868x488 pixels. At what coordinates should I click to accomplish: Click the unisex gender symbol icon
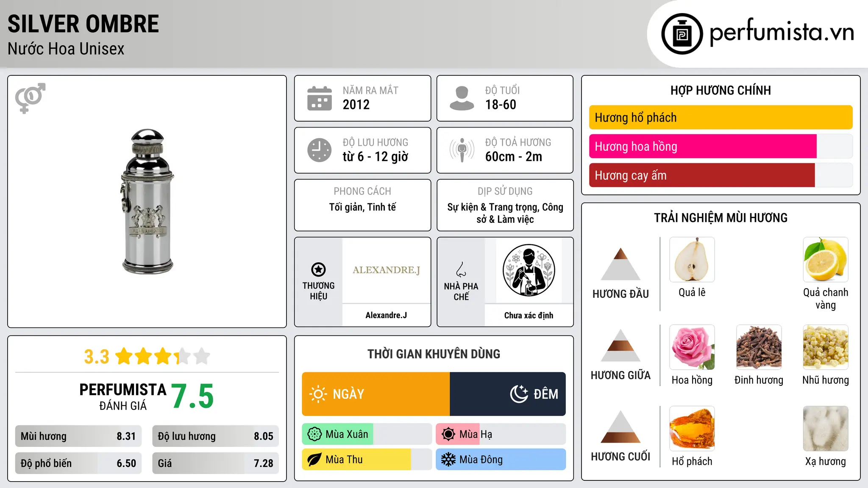pyautogui.click(x=30, y=98)
